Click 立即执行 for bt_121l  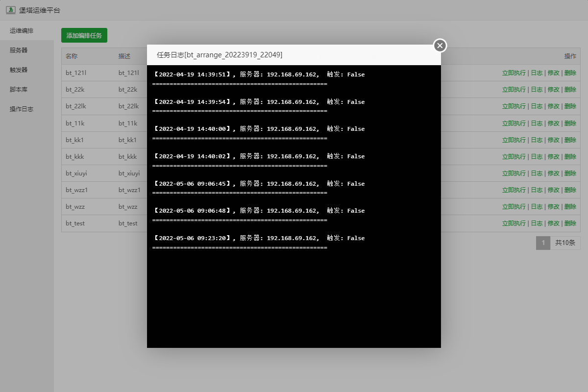[514, 73]
